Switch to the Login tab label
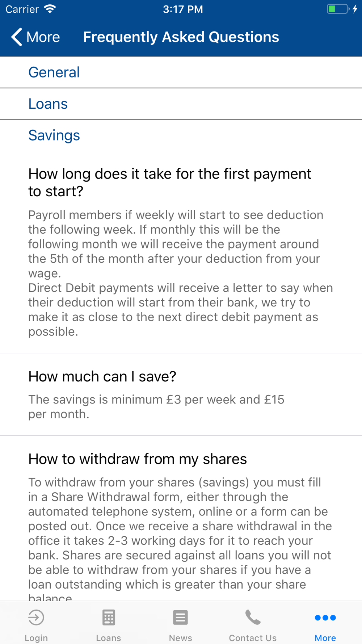Viewport: 362px width, 644px height. pyautogui.click(x=36, y=638)
